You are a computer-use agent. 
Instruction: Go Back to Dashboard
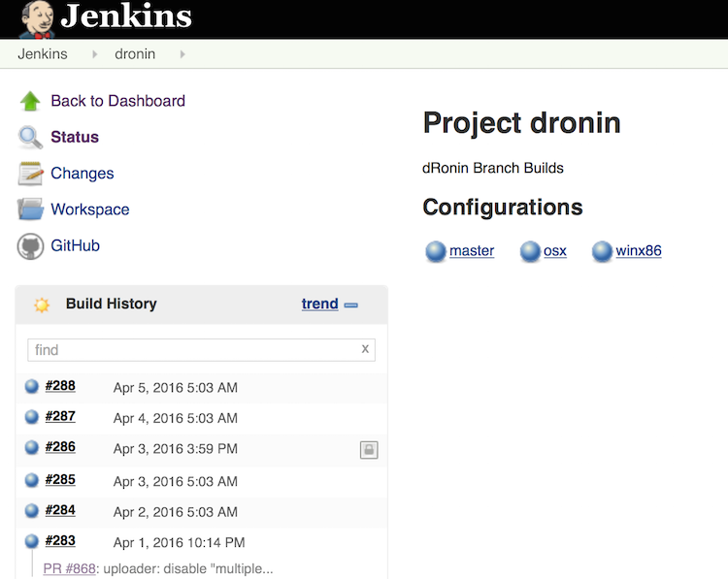coord(117,101)
